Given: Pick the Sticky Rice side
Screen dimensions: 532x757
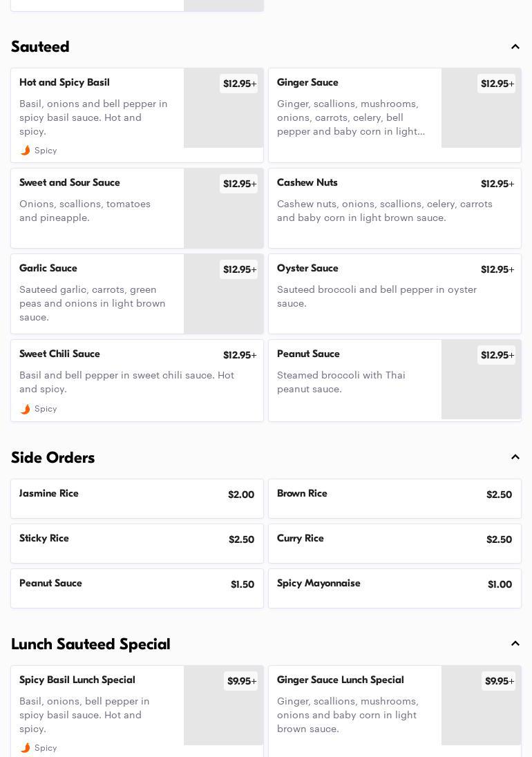Looking at the screenshot, I should point(137,543).
